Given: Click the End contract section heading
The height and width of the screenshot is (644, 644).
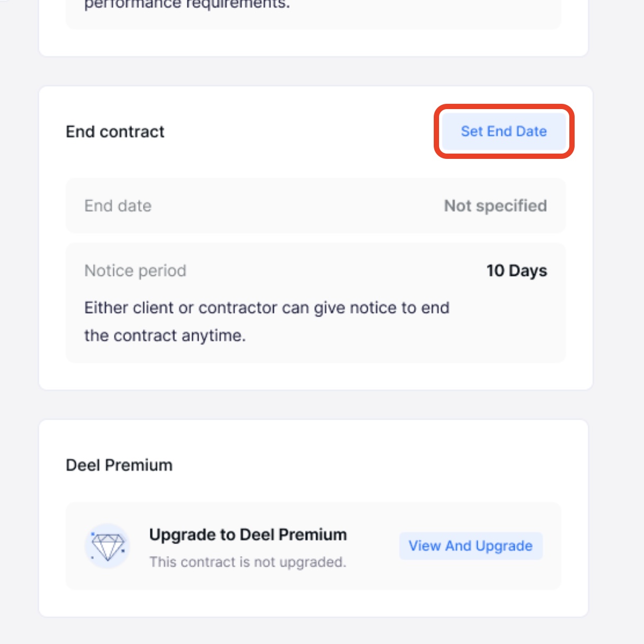Looking at the screenshot, I should pos(115,132).
